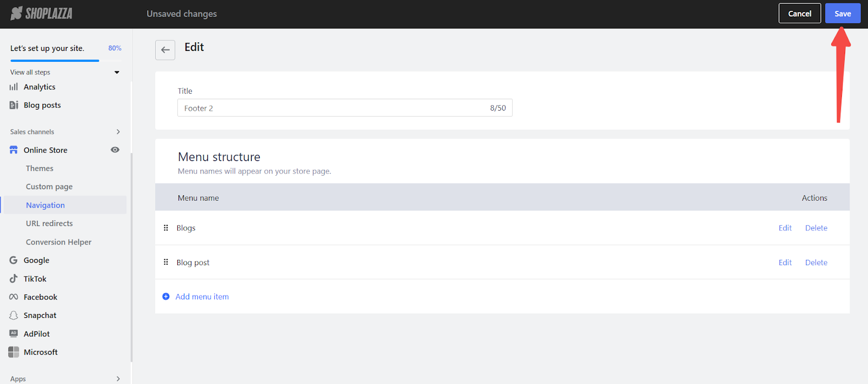
Task: Click the Let's set up your site text
Action: [x=47, y=48]
